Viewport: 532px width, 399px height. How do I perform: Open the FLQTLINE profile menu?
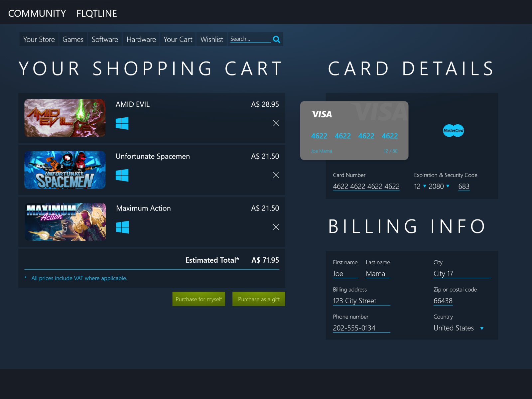tap(97, 13)
